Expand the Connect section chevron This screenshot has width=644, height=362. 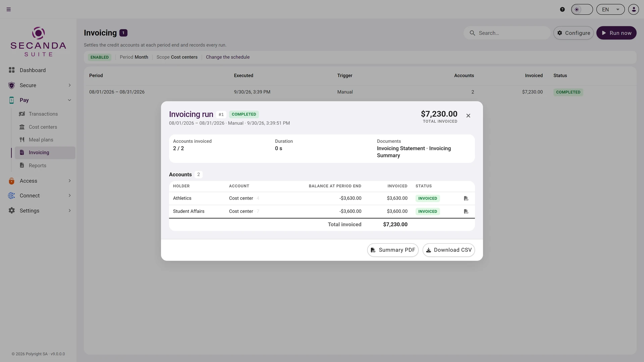point(69,196)
